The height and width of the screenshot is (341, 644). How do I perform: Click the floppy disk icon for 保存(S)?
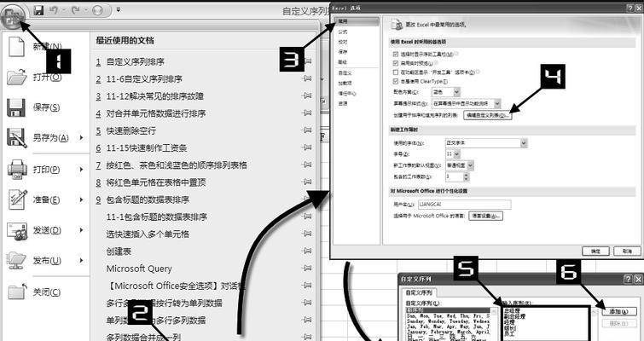click(x=16, y=107)
